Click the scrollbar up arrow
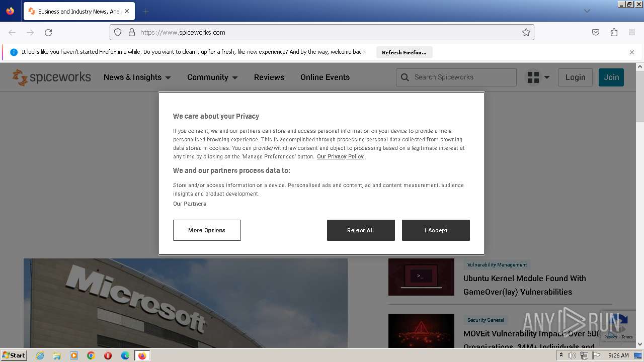 [x=640, y=66]
